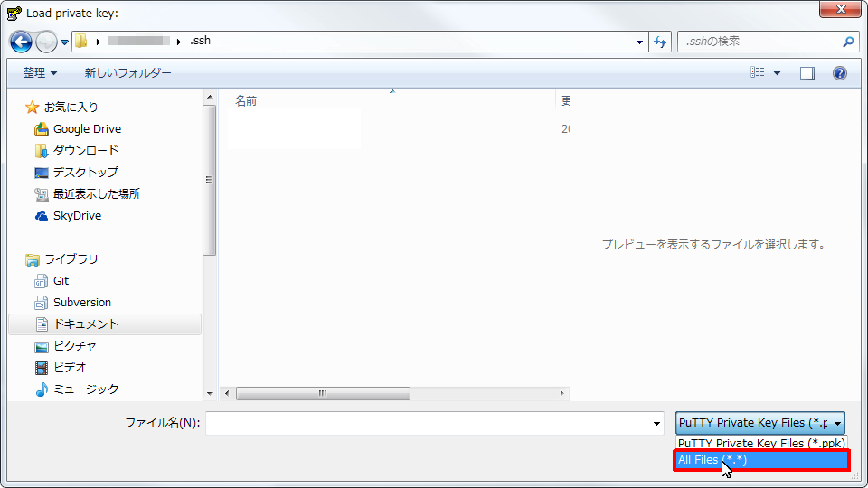
Task: Open the Git library
Action: point(61,281)
